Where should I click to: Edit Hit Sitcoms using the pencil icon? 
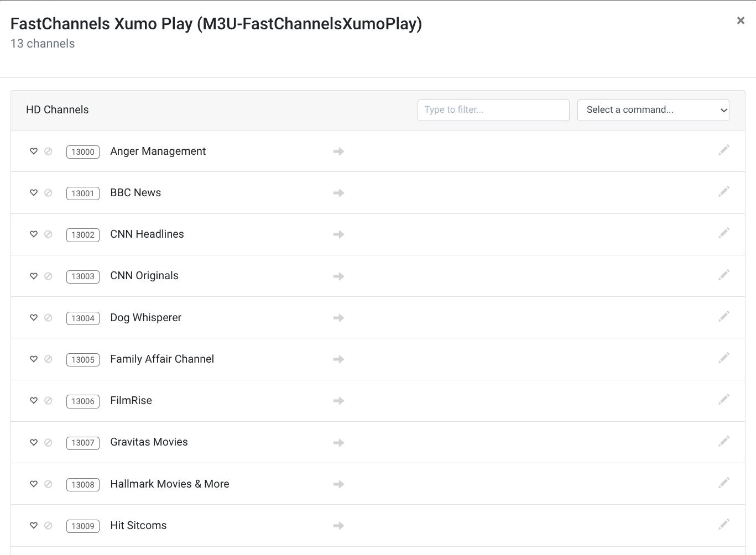723,525
